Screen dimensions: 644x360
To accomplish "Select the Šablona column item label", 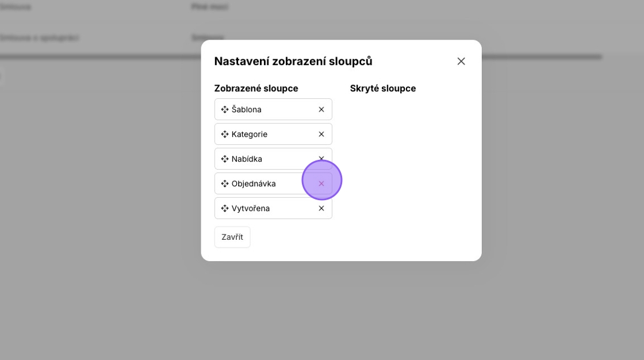I will coord(247,109).
